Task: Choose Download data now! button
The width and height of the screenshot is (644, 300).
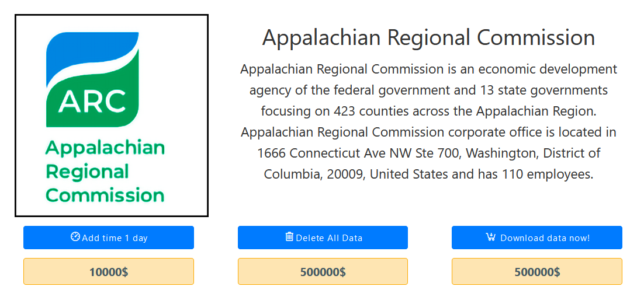Action: click(537, 238)
